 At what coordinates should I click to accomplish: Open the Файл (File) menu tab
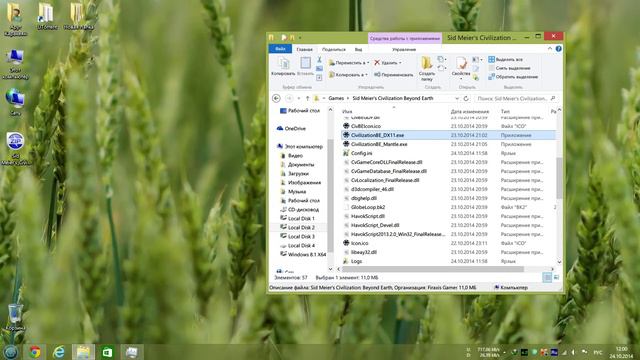tap(280, 49)
